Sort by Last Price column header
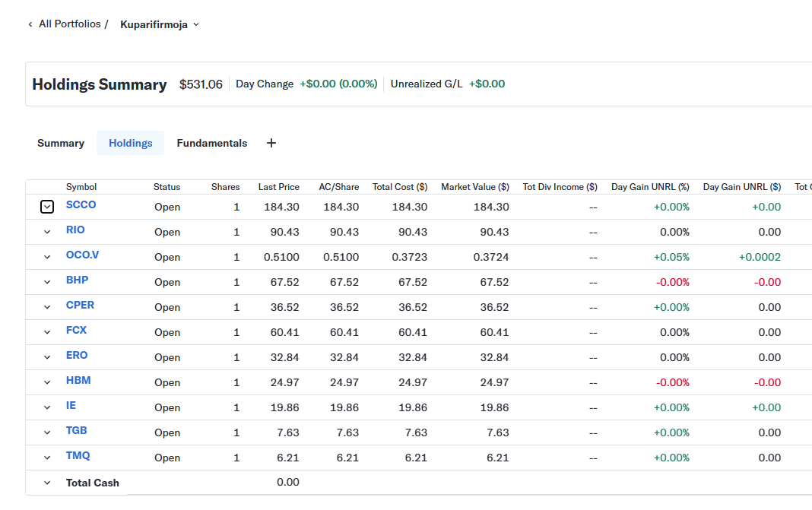Image resolution: width=812 pixels, height=510 pixels. tap(278, 187)
